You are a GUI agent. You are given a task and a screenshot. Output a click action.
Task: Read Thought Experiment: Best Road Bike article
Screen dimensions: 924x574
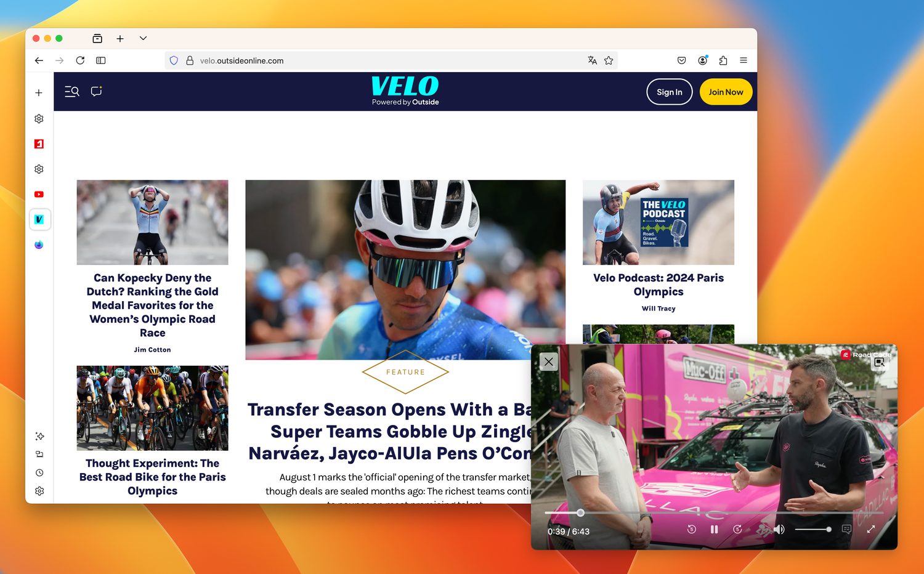pos(152,477)
